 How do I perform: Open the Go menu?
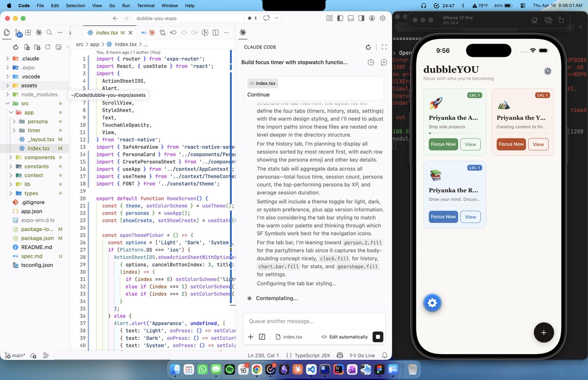pyautogui.click(x=112, y=5)
